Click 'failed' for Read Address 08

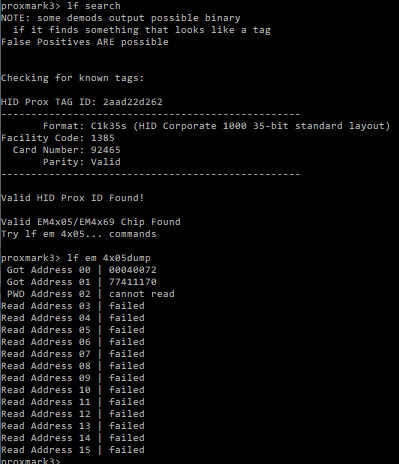(127, 366)
